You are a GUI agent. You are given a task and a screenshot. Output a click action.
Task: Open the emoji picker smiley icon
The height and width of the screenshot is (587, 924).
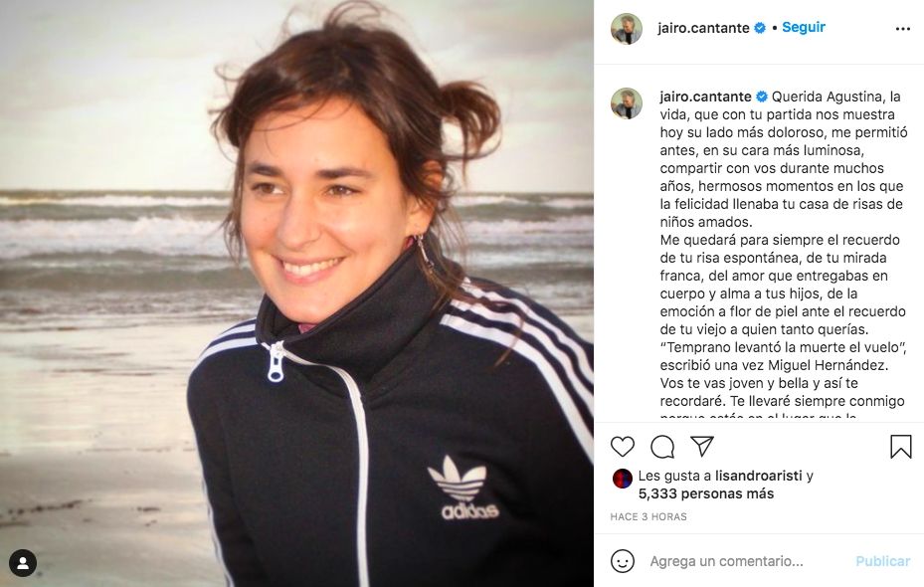tap(623, 561)
